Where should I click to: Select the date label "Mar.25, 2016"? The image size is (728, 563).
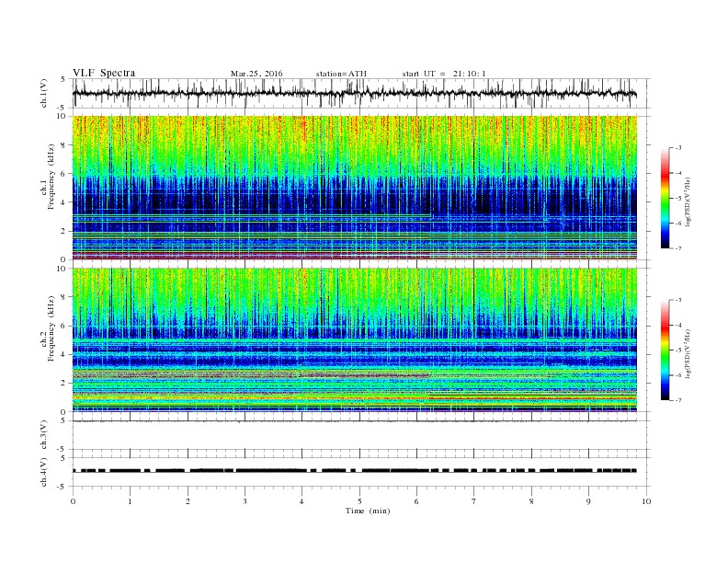click(256, 74)
